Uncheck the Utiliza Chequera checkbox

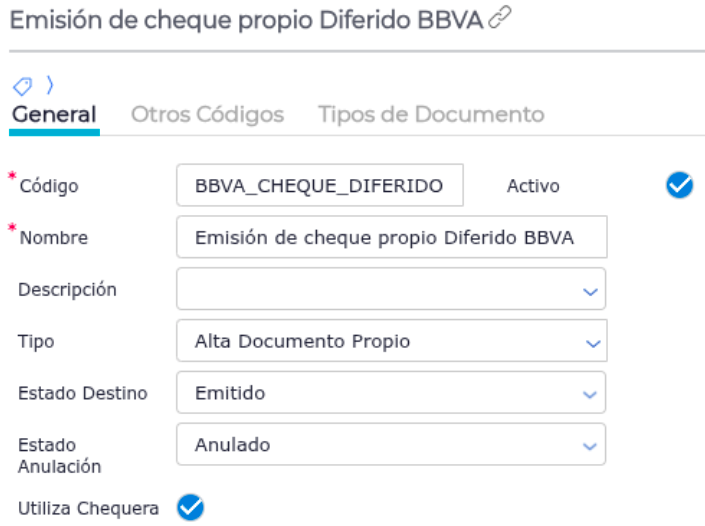click(x=189, y=508)
